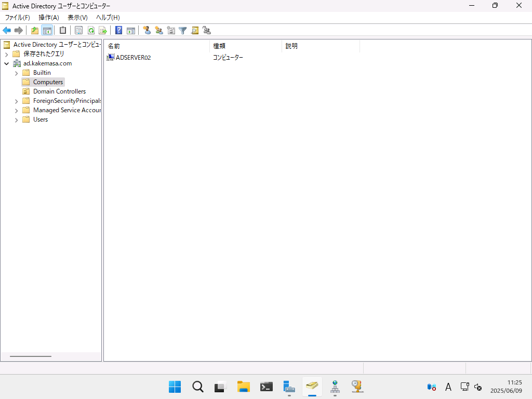Select the Active Directory root tree node

(x=52, y=45)
